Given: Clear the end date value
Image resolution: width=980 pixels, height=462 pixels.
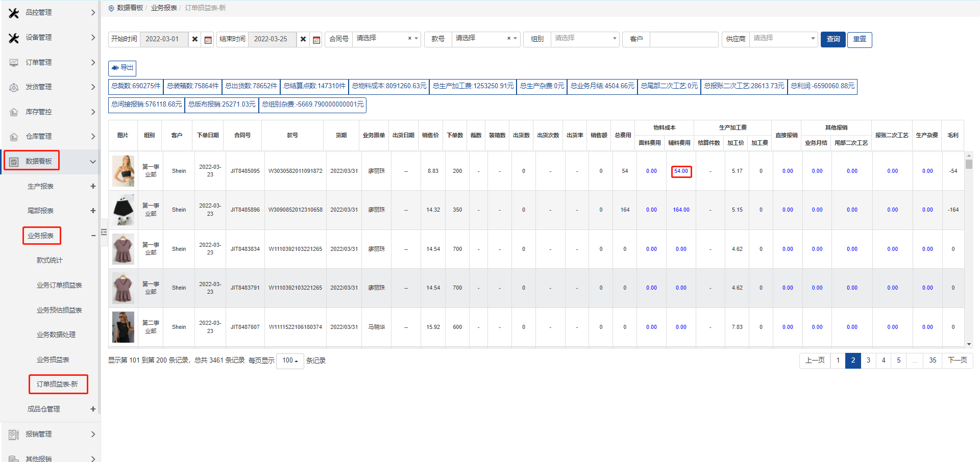Looking at the screenshot, I should coord(303,39).
